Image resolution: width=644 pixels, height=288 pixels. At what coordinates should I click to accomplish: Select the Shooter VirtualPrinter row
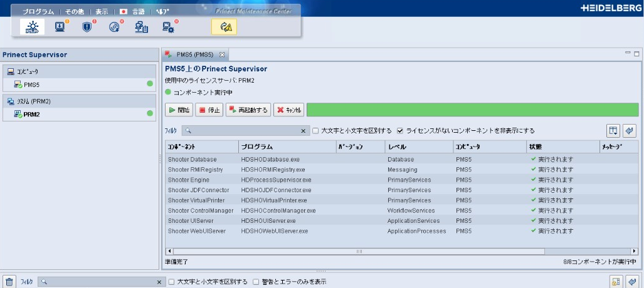(x=402, y=200)
